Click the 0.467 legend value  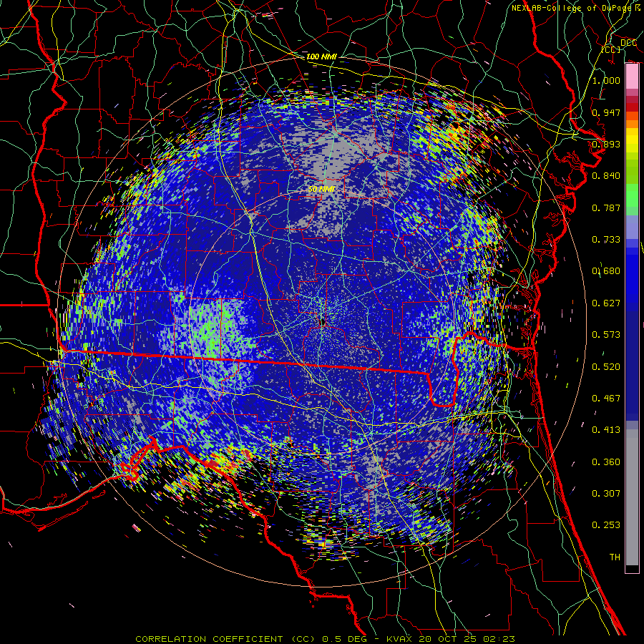[606, 399]
